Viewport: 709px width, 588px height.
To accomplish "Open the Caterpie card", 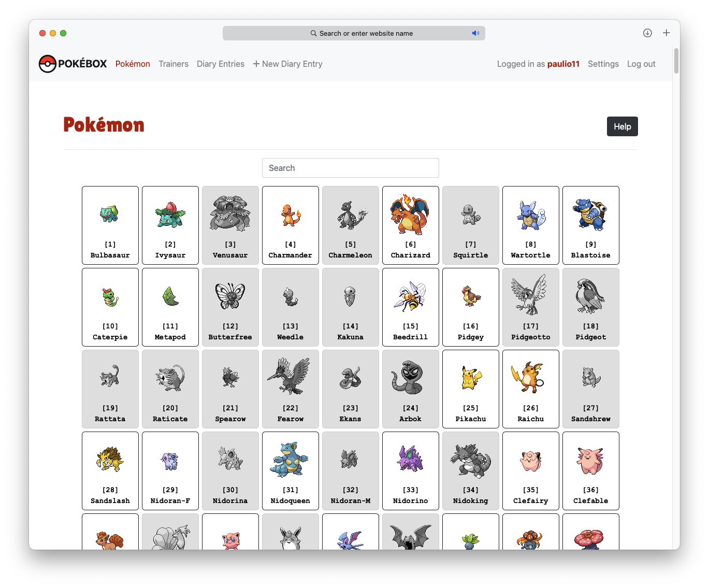I will 110,307.
